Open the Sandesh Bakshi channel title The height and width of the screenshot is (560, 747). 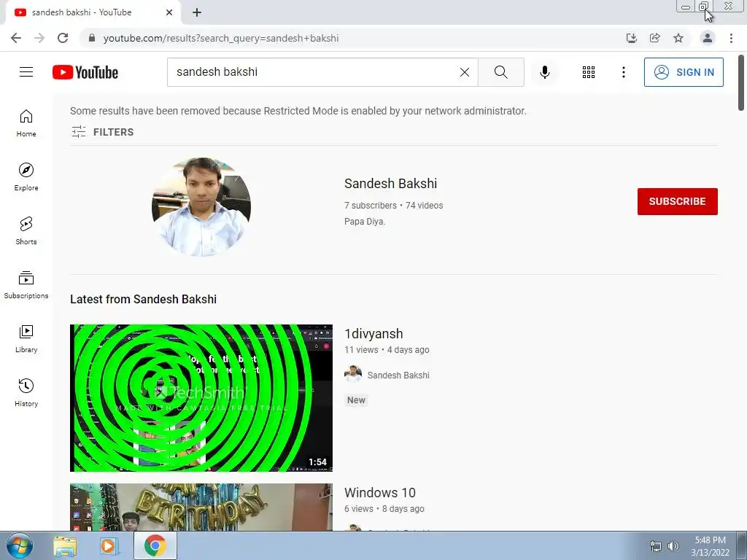(x=391, y=183)
